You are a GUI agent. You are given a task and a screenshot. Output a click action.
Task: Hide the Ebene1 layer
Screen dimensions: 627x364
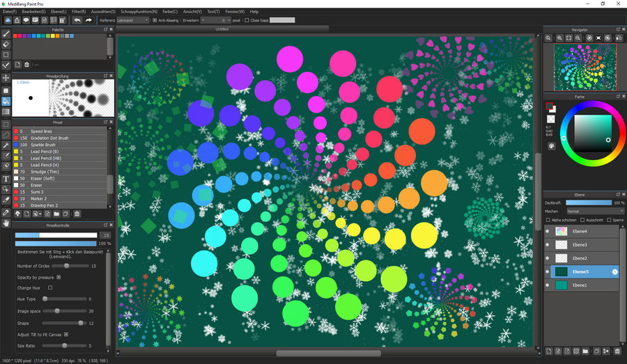click(548, 285)
